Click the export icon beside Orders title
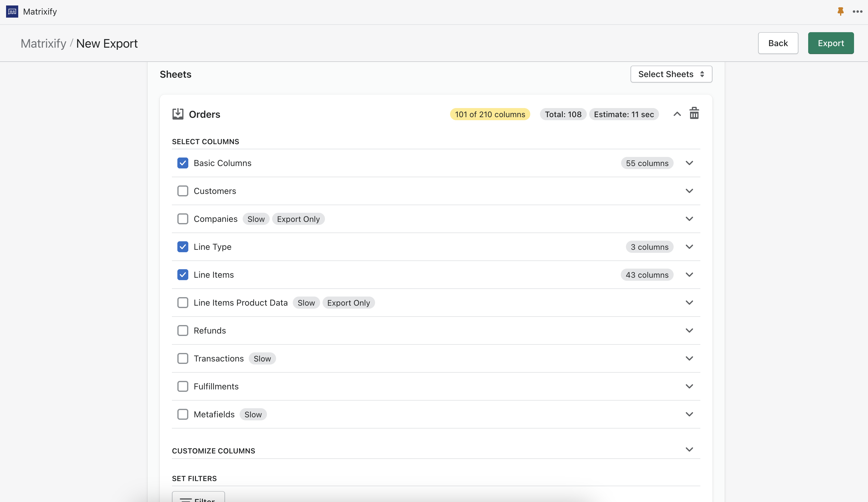 click(x=178, y=114)
